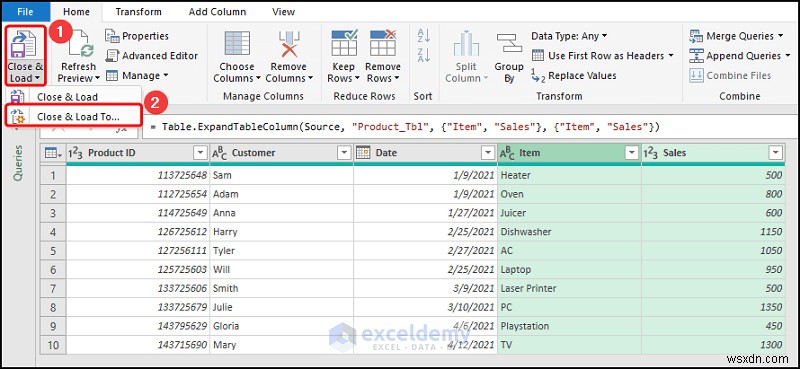Select the cell with customer Gloria
The width and height of the screenshot is (800, 369).
point(281,326)
